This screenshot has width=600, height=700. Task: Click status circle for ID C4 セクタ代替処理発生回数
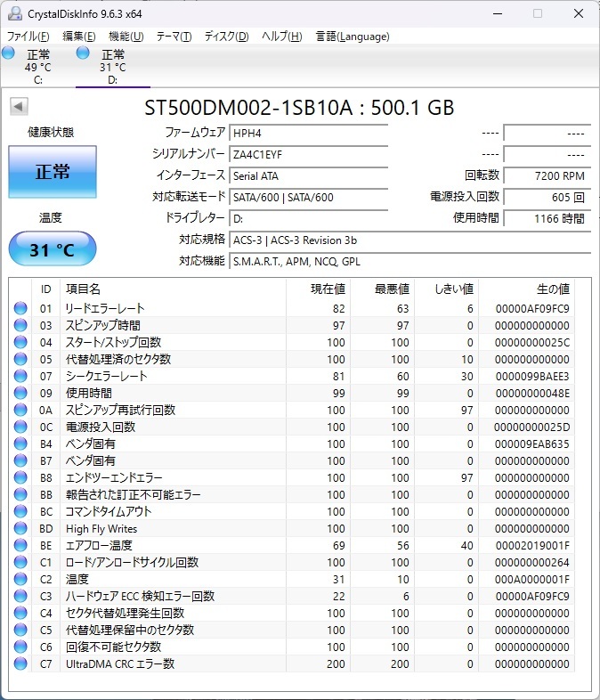click(20, 613)
